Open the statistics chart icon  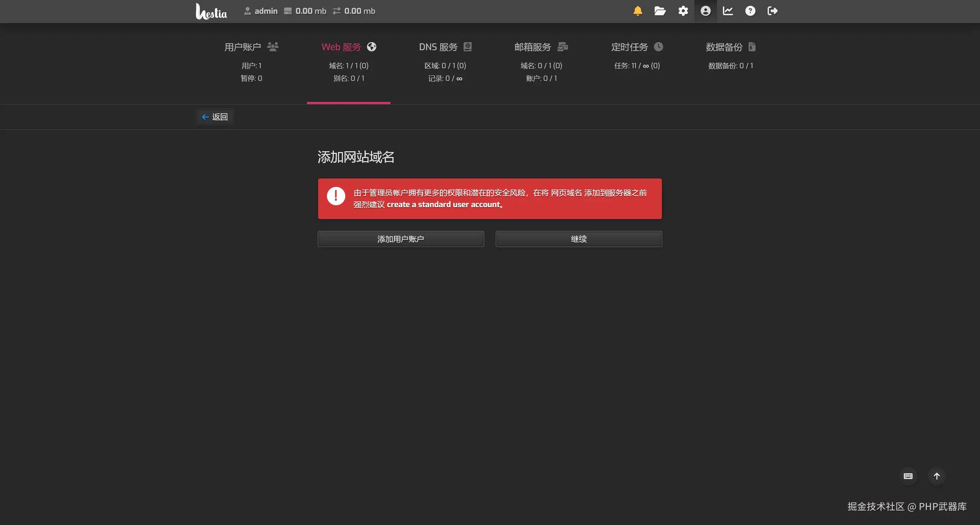[728, 11]
